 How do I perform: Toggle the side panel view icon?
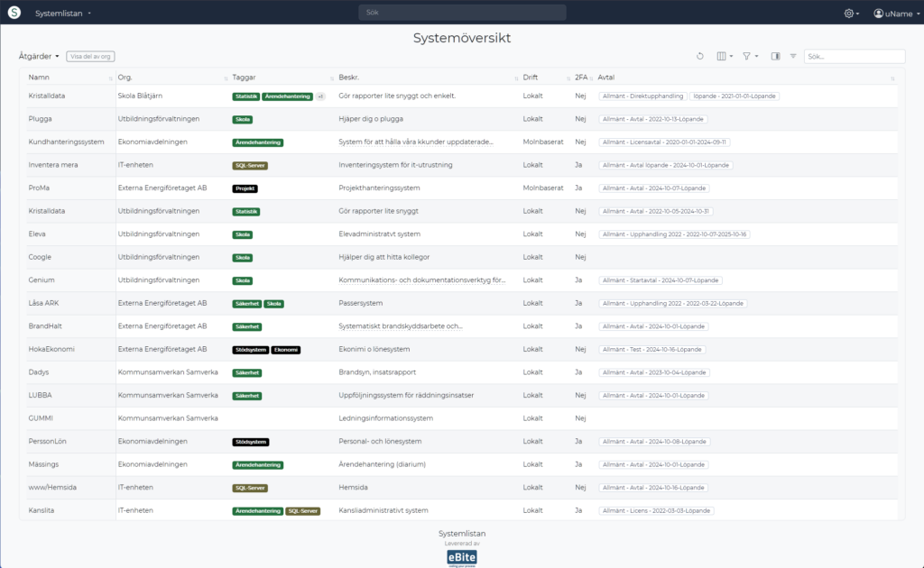coord(775,57)
